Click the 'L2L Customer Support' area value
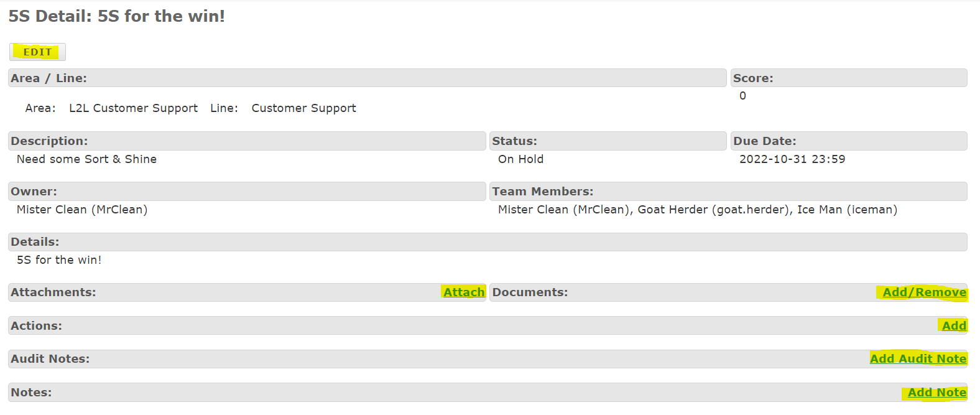980x415 pixels. point(133,108)
